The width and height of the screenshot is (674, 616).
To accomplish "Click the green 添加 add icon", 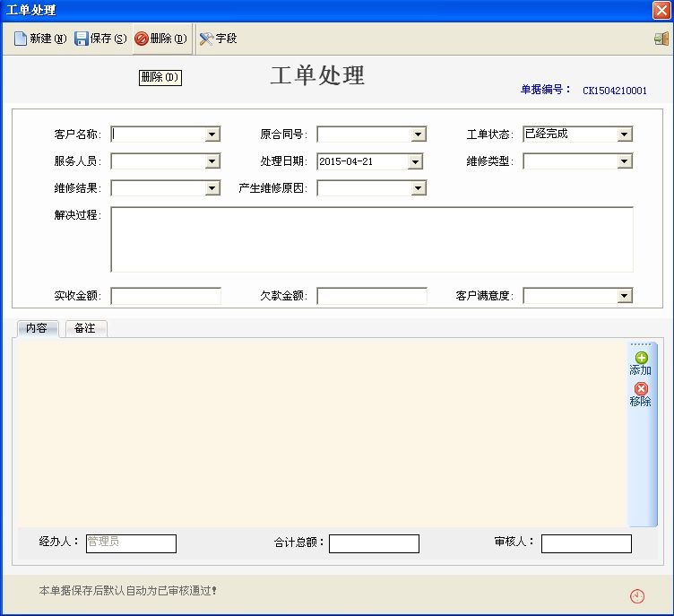I will (x=642, y=358).
